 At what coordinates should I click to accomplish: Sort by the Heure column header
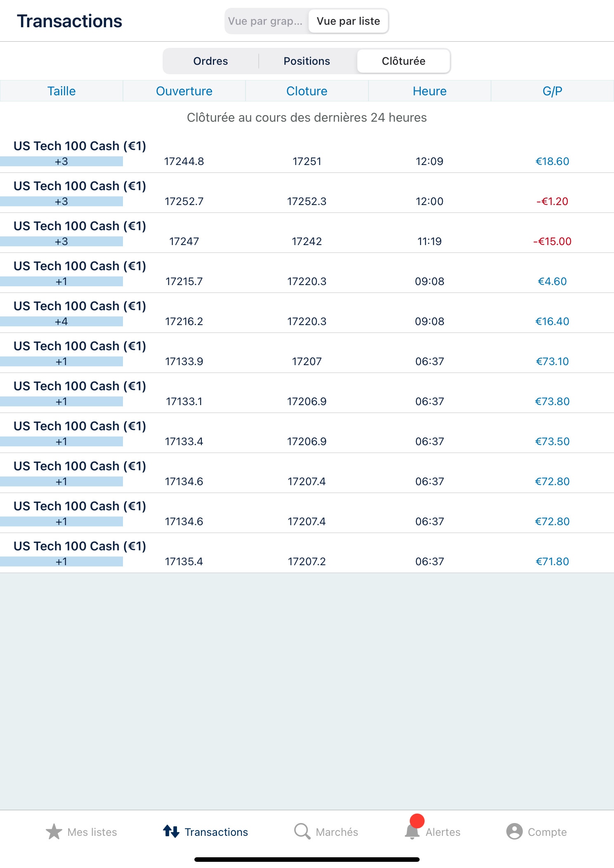tap(430, 91)
